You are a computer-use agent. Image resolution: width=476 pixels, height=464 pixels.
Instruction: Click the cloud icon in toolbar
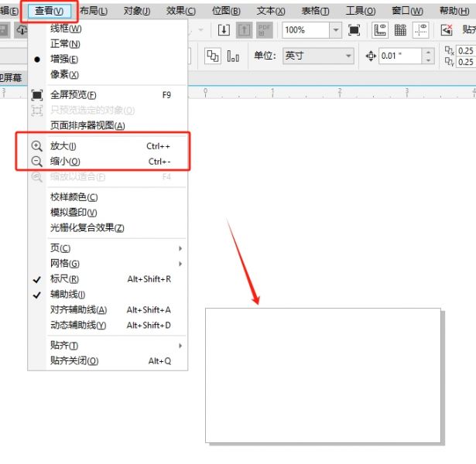[x=21, y=30]
